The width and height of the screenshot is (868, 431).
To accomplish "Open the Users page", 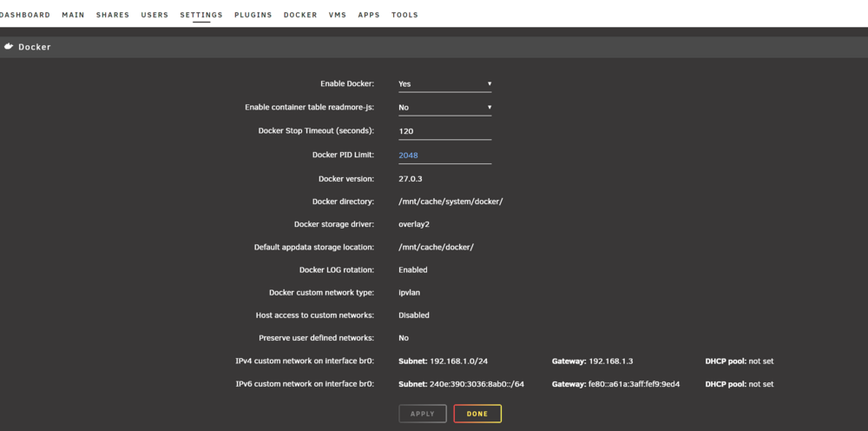I will pos(155,15).
